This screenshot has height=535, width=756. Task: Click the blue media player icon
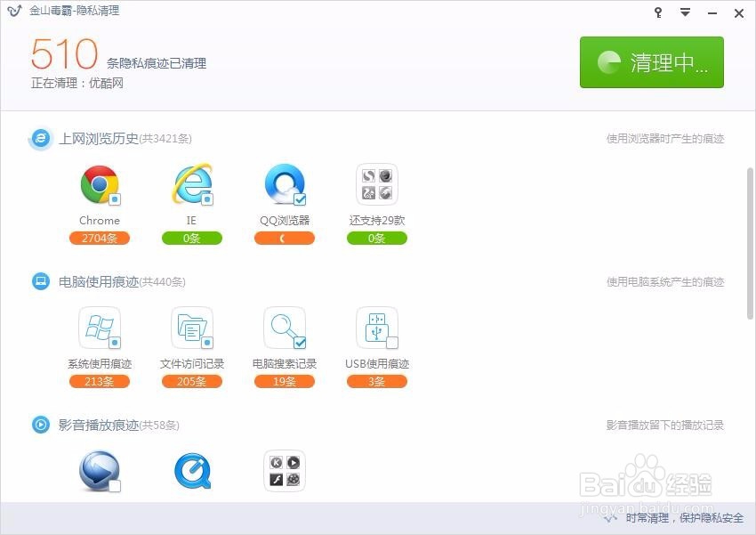click(100, 471)
